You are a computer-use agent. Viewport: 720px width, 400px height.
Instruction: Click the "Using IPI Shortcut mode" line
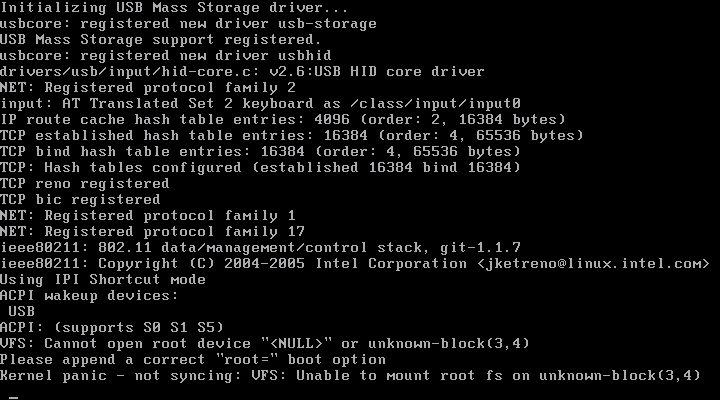pos(102,280)
